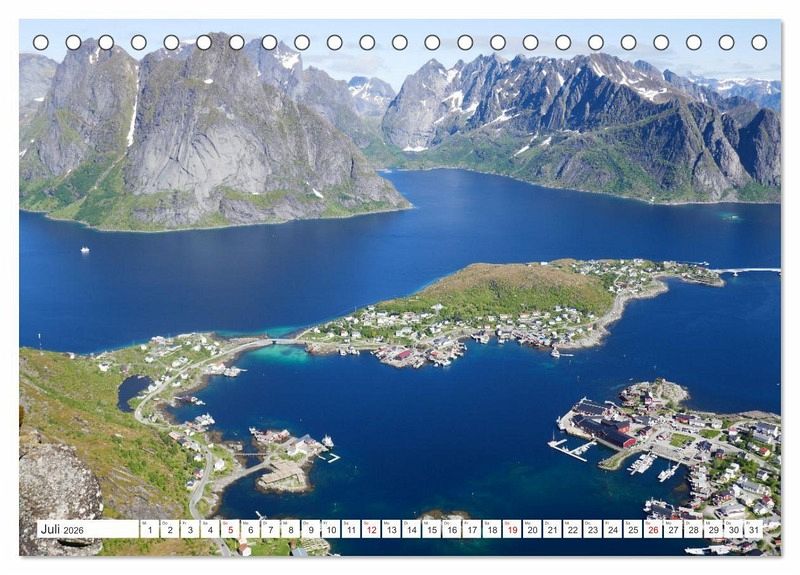The height and width of the screenshot is (575, 800).
Task: Select day 3 in the calendar strip
Action: (190, 529)
